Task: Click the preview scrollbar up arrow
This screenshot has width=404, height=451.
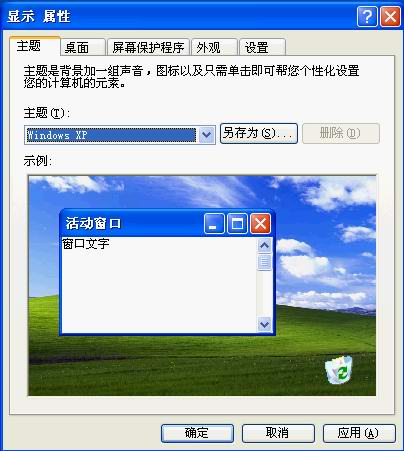Action: tap(265, 246)
